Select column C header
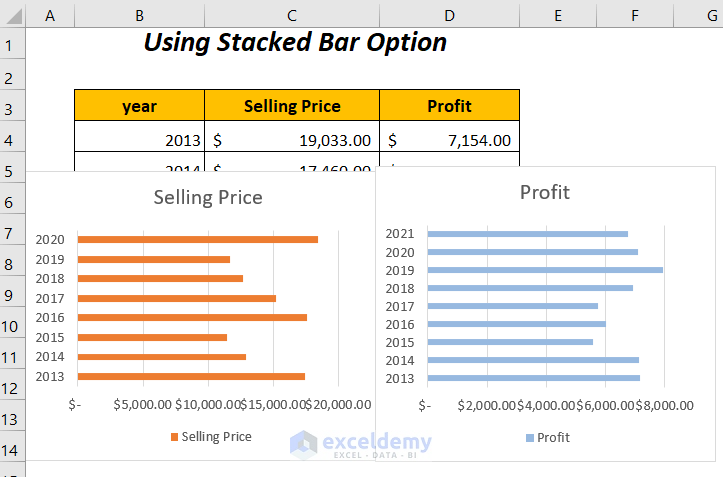The image size is (723, 477). pos(291,14)
